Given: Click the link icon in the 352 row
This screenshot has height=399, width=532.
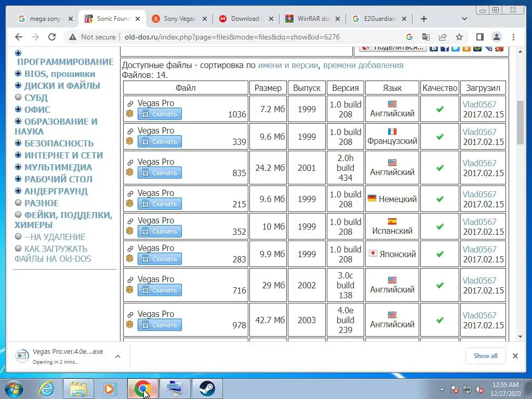Looking at the screenshot, I should (130, 221).
